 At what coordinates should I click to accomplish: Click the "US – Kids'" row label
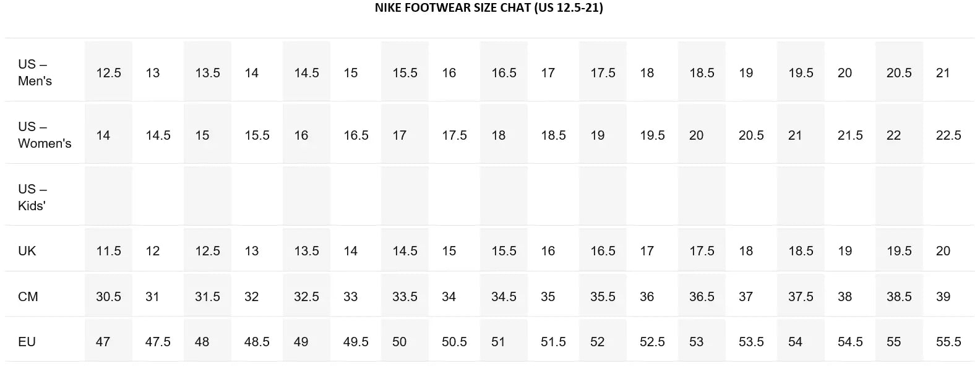[32, 197]
